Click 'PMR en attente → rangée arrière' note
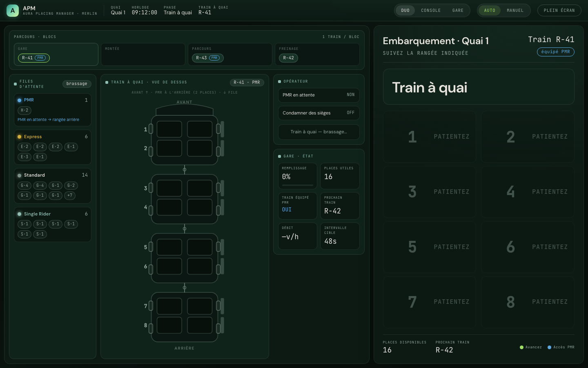Image resolution: width=588 pixels, height=368 pixels. click(x=48, y=120)
